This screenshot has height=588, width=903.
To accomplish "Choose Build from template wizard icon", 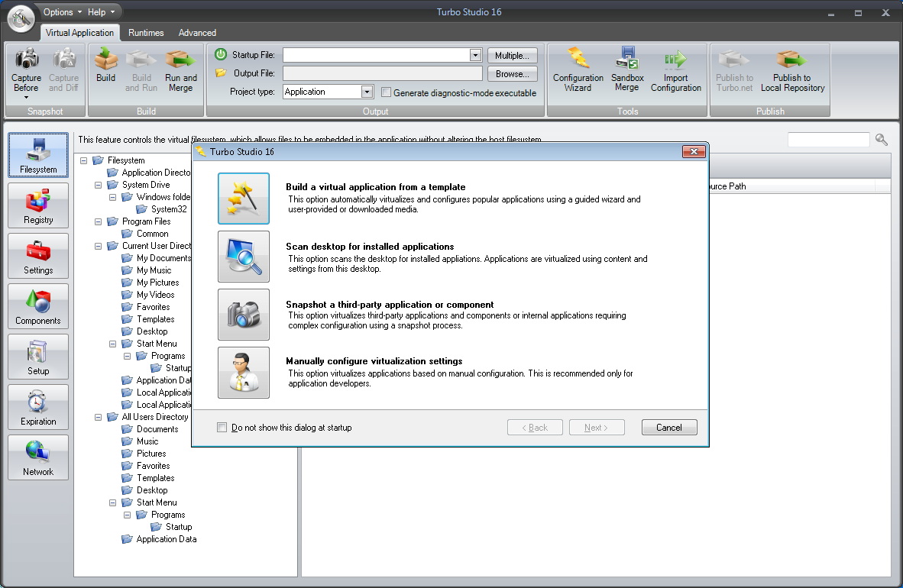I will [x=244, y=198].
